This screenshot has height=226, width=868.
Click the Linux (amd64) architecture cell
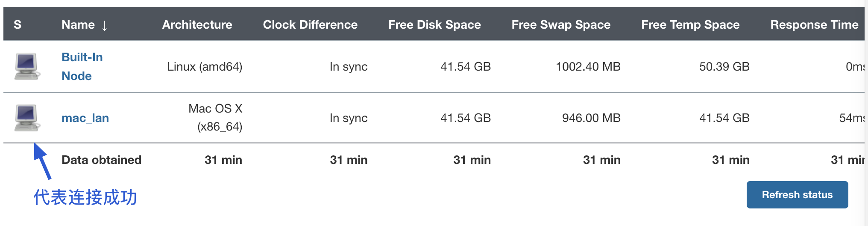coord(205,66)
